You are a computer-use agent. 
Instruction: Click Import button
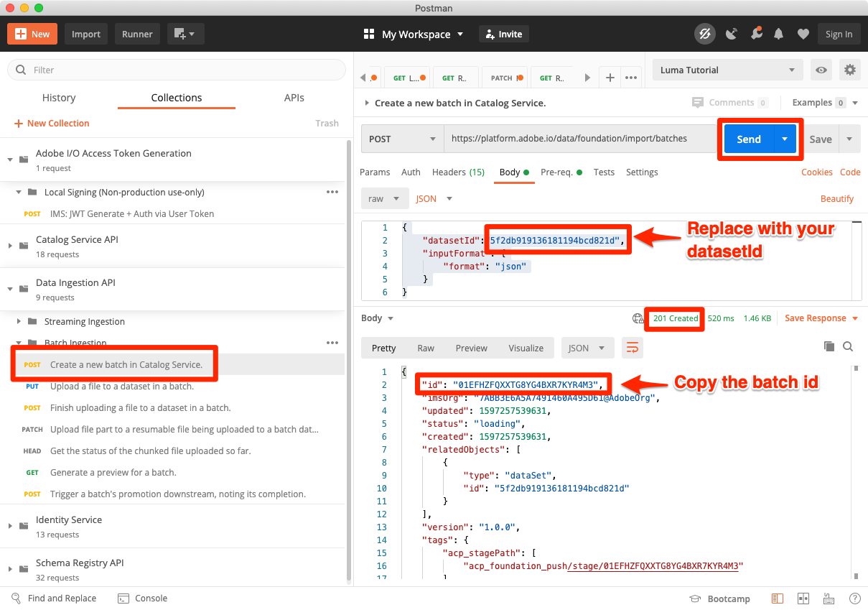click(x=86, y=34)
